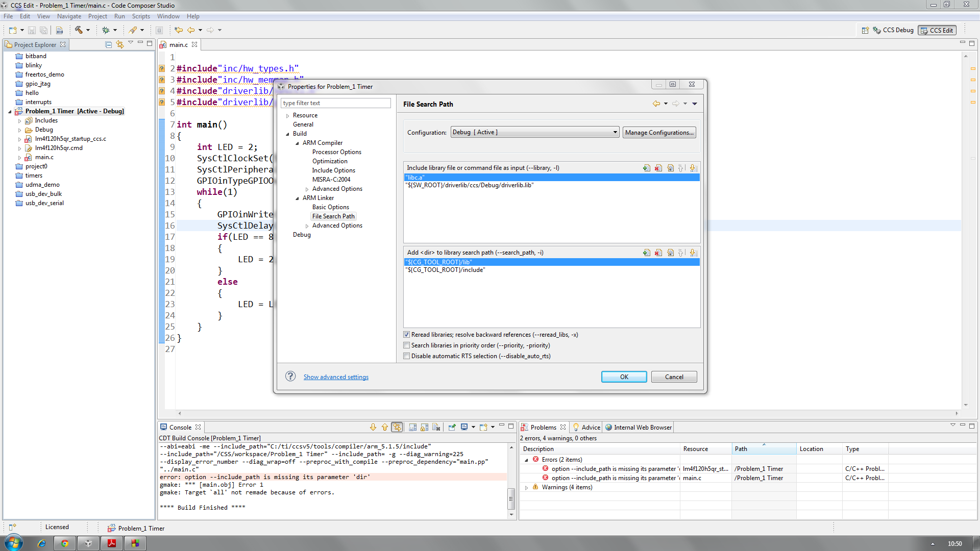
Task: Uncheck Reread libraries checkbox
Action: coord(407,335)
